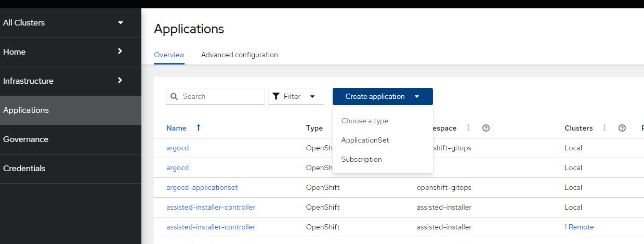
Task: Collapse the Create application dropdown
Action: pos(383,97)
